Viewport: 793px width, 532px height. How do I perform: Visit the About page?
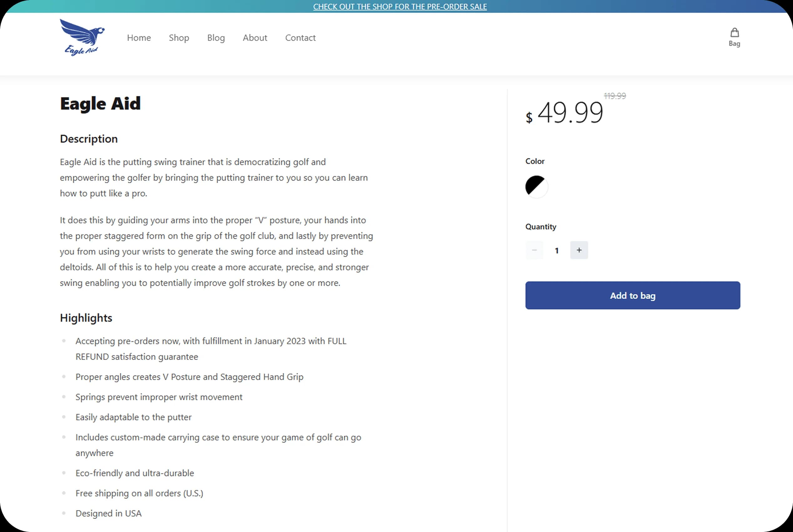(255, 38)
